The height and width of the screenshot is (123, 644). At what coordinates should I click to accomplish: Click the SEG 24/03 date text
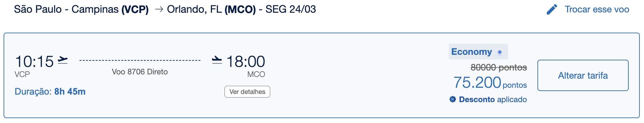[x=290, y=9]
